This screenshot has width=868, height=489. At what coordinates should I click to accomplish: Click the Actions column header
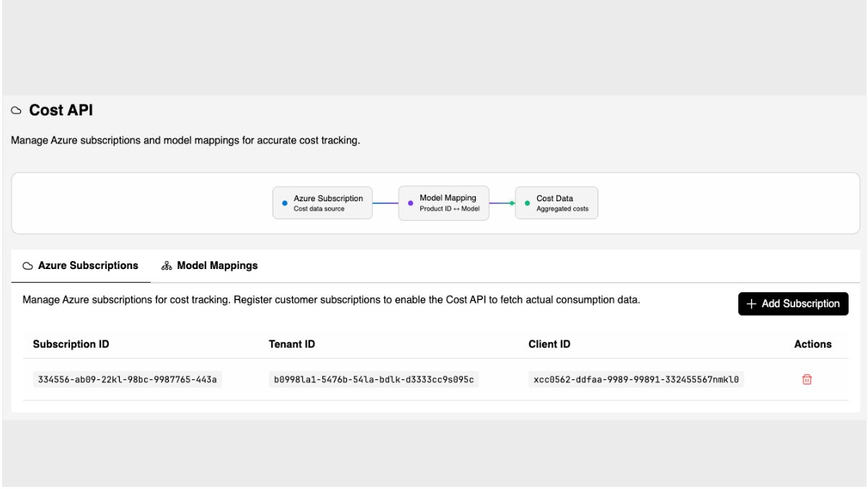(812, 344)
